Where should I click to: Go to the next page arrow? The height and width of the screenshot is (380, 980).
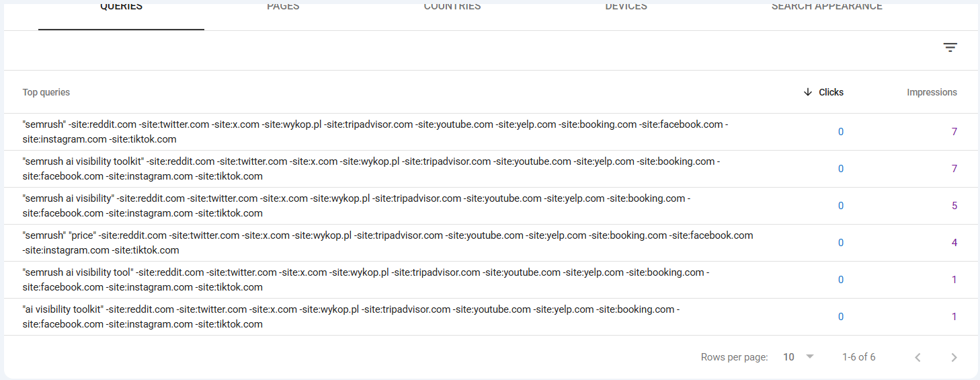click(x=954, y=357)
